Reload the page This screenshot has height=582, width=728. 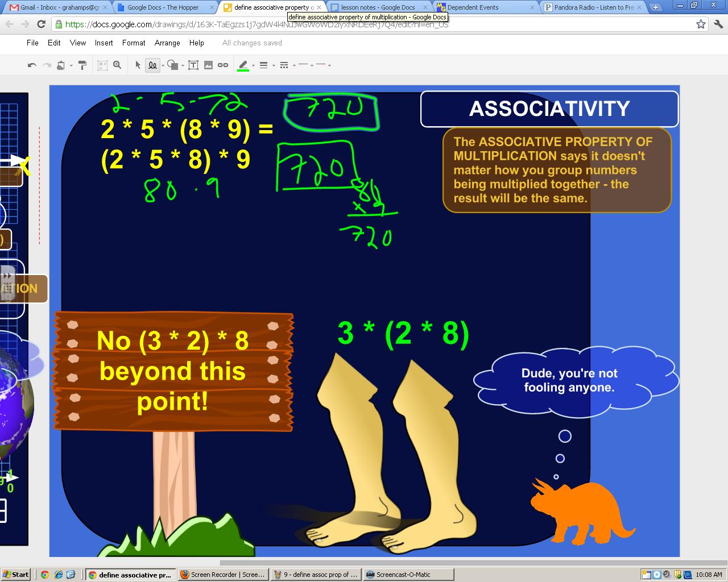tap(41, 24)
